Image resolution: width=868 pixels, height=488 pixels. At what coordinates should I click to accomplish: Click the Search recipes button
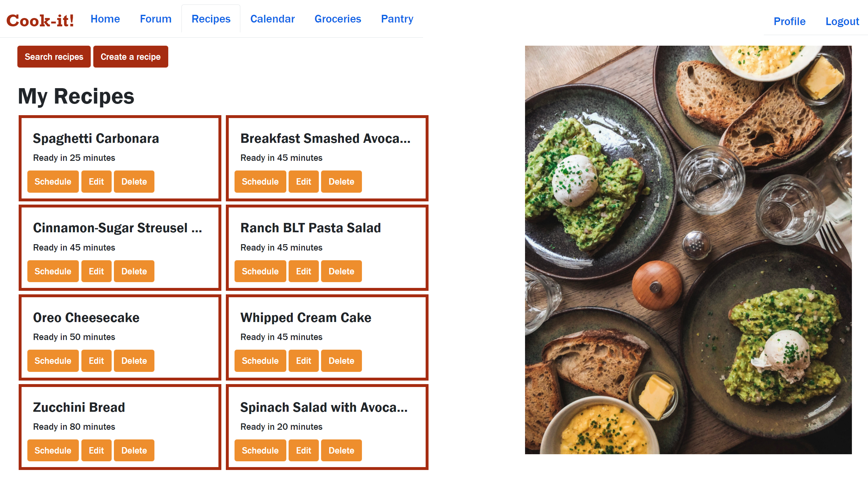[x=54, y=57]
